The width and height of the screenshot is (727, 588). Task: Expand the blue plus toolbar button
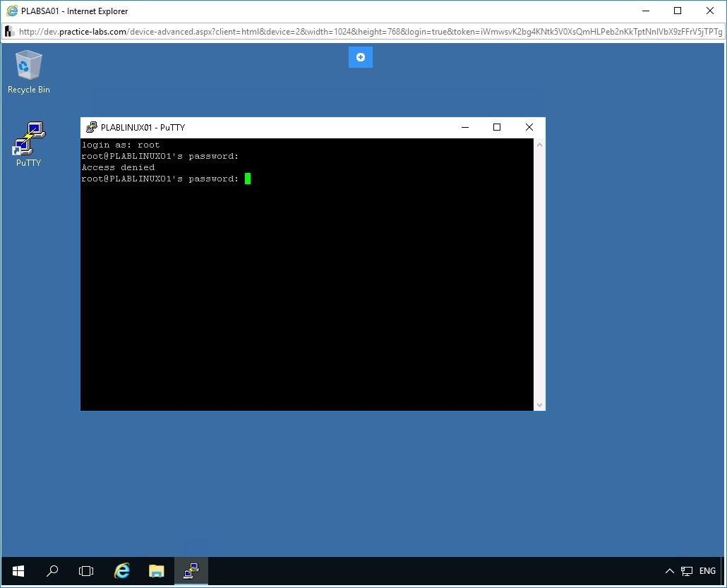coord(360,57)
